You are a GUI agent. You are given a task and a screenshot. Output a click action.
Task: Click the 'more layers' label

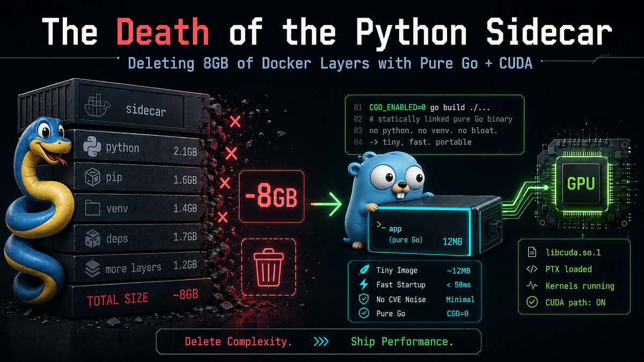point(133,268)
